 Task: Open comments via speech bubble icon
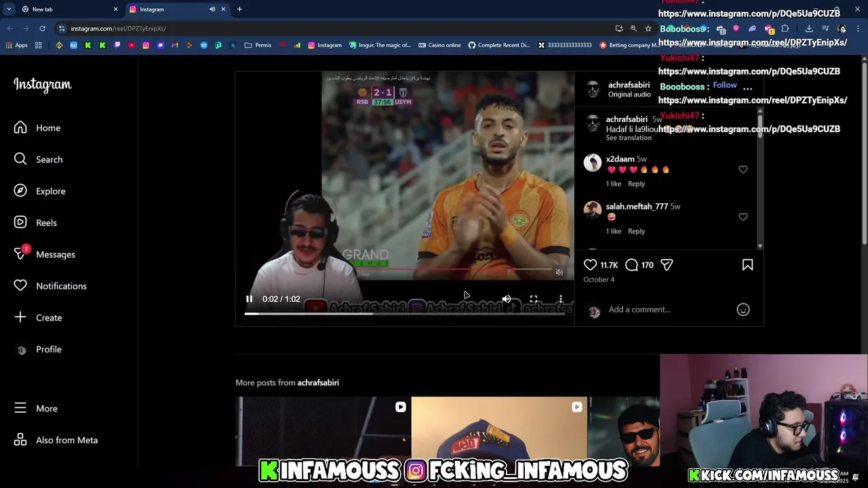point(631,265)
